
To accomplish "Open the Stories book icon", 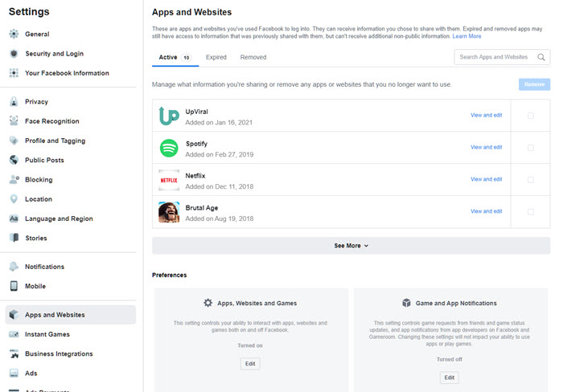I will tap(14, 238).
